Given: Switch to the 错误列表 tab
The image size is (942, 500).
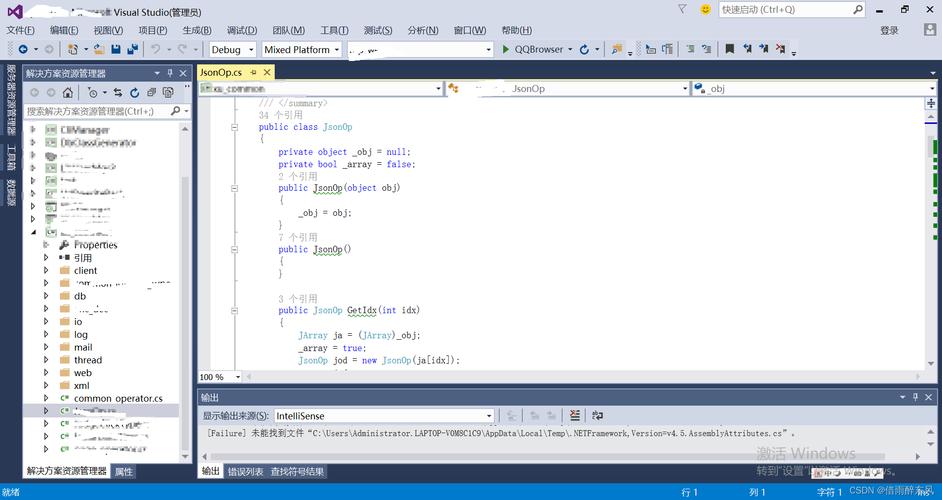Looking at the screenshot, I should tap(245, 472).
